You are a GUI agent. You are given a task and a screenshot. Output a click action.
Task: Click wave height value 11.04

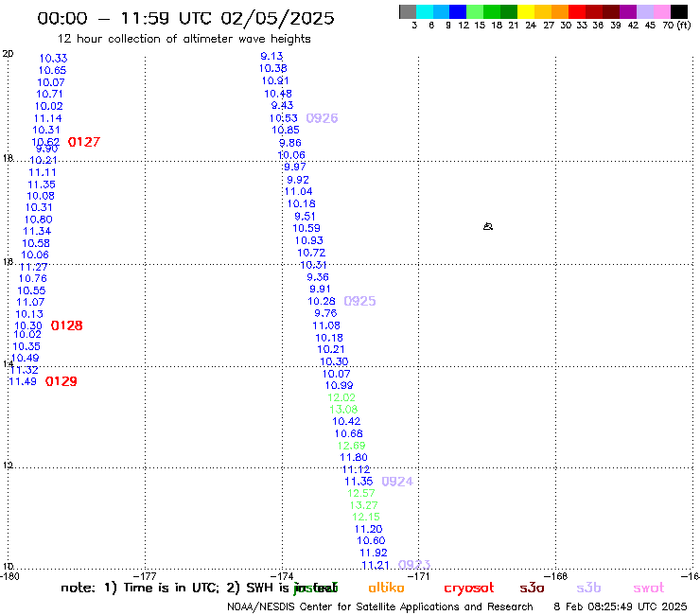coord(299,192)
